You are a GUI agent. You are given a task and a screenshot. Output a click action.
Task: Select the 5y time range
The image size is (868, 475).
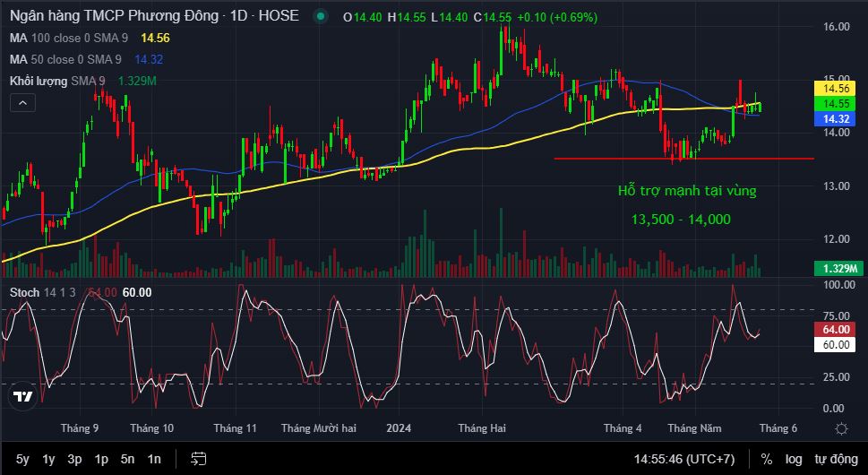coord(22,459)
